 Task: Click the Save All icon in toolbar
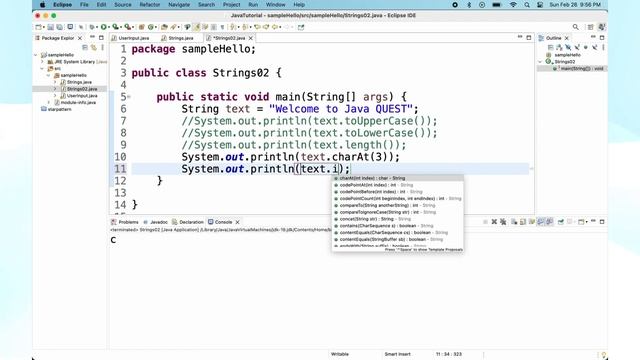tap(60, 27)
